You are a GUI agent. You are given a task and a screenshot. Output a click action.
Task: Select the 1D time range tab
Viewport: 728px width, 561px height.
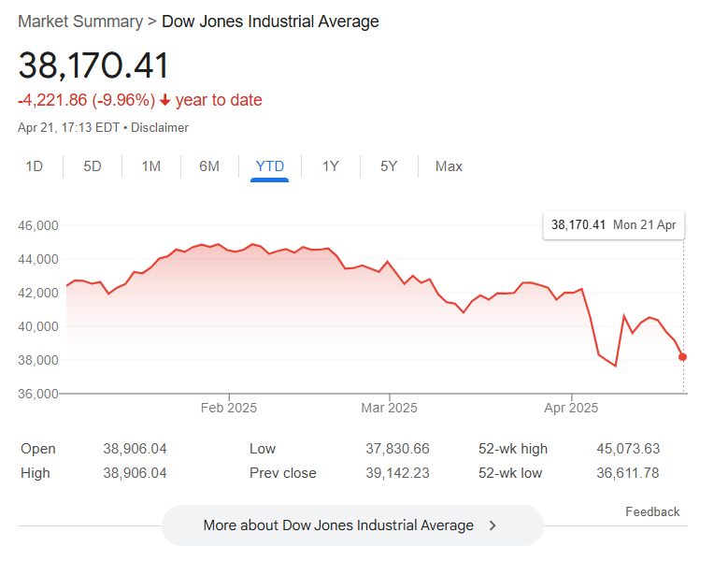[x=35, y=166]
